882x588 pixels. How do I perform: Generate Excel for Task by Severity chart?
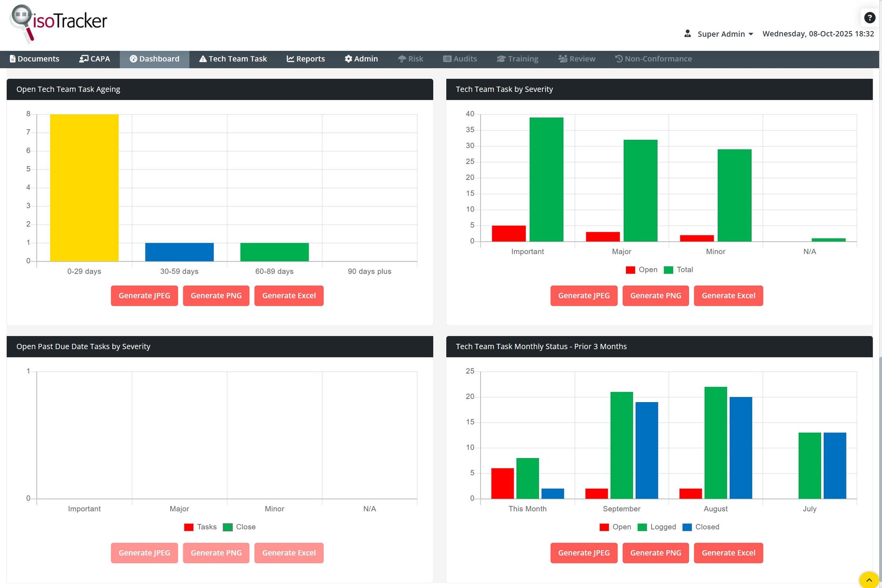click(x=728, y=296)
